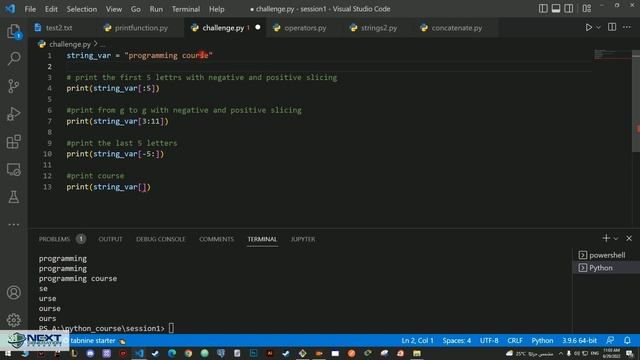Show the Comments panel tab
This screenshot has width=640, height=360.
[216, 239]
